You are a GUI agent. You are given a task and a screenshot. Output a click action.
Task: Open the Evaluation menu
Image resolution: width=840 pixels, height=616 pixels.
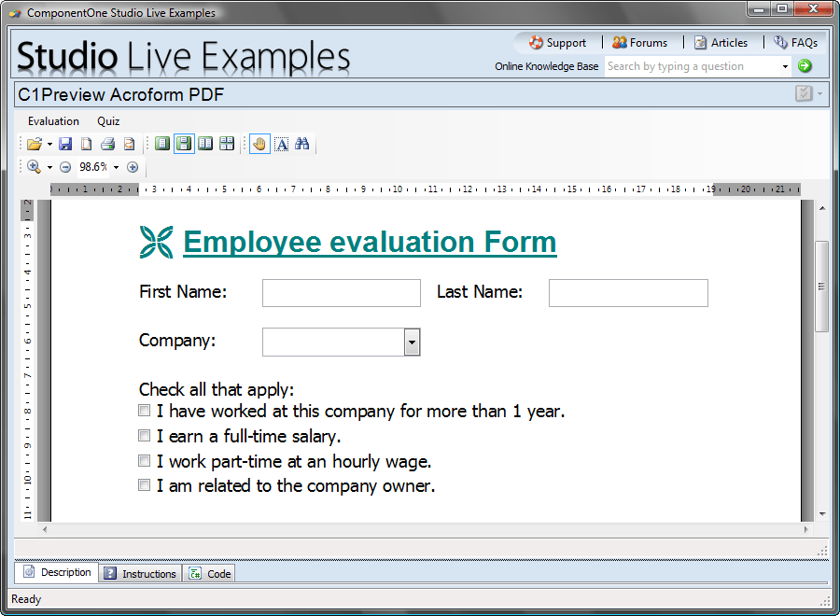coord(52,121)
